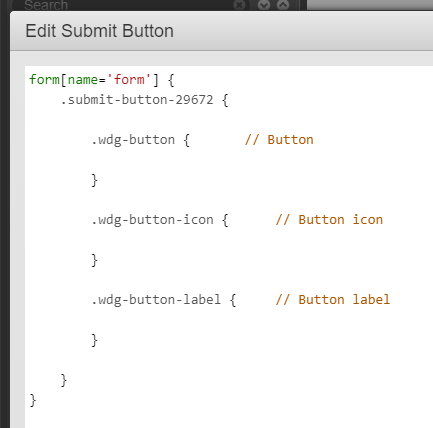Click the .submit-button-29672 selector line
Screen dimensions: 433x428
pyautogui.click(x=144, y=100)
